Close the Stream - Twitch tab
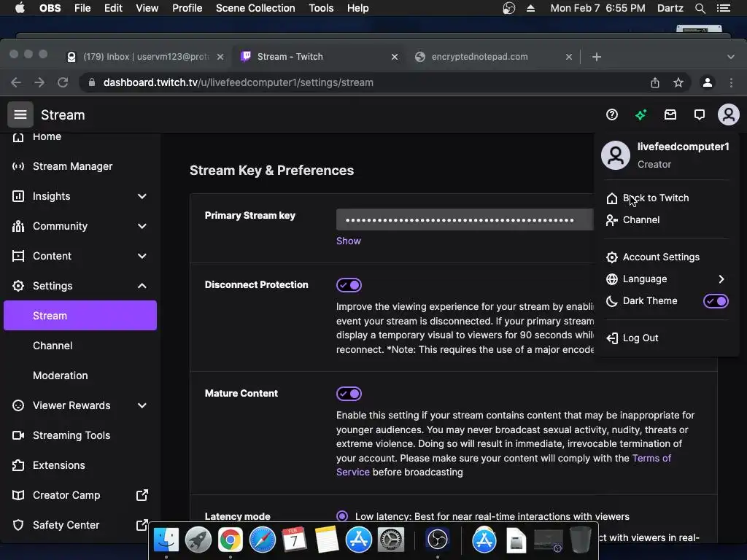Image resolution: width=747 pixels, height=560 pixels. (x=395, y=57)
